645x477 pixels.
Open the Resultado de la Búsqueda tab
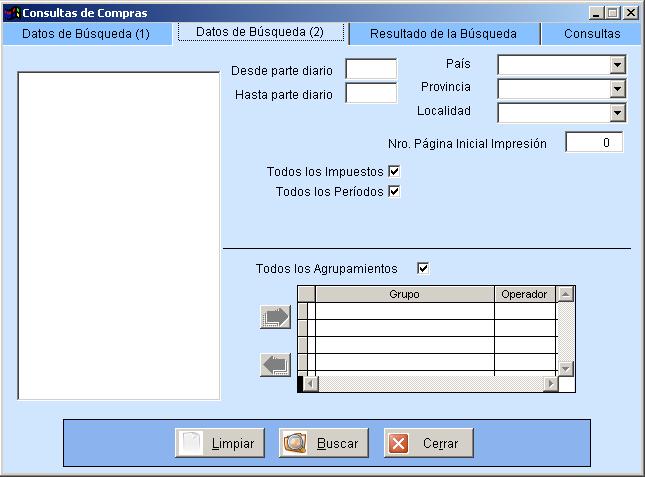pyautogui.click(x=443, y=34)
